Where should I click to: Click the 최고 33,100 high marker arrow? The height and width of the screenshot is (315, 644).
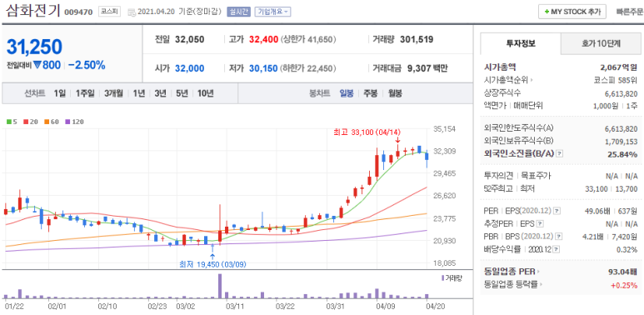click(x=397, y=141)
